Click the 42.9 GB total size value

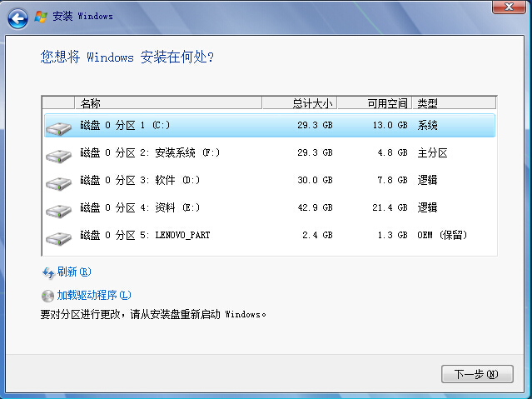tap(315, 207)
